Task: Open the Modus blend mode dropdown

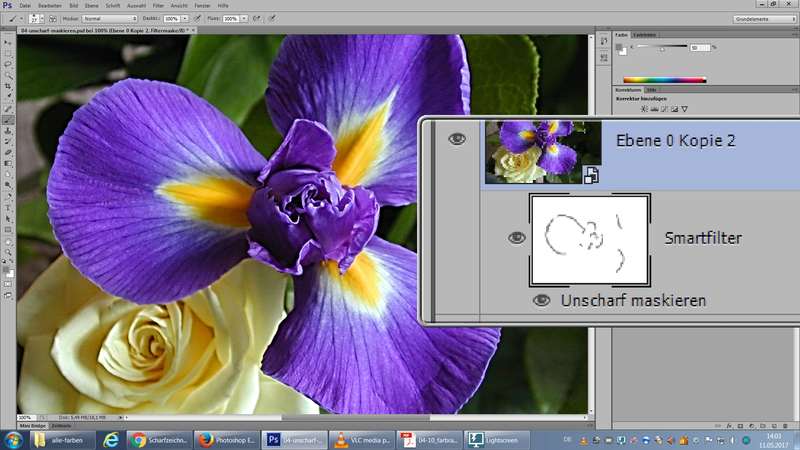Action: [x=111, y=18]
